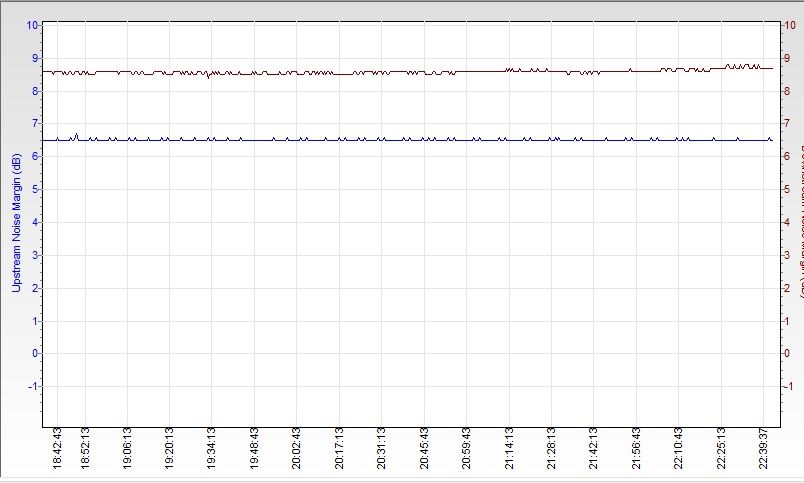Click the 20:45:43 time label
804x483 pixels.
tap(424, 448)
